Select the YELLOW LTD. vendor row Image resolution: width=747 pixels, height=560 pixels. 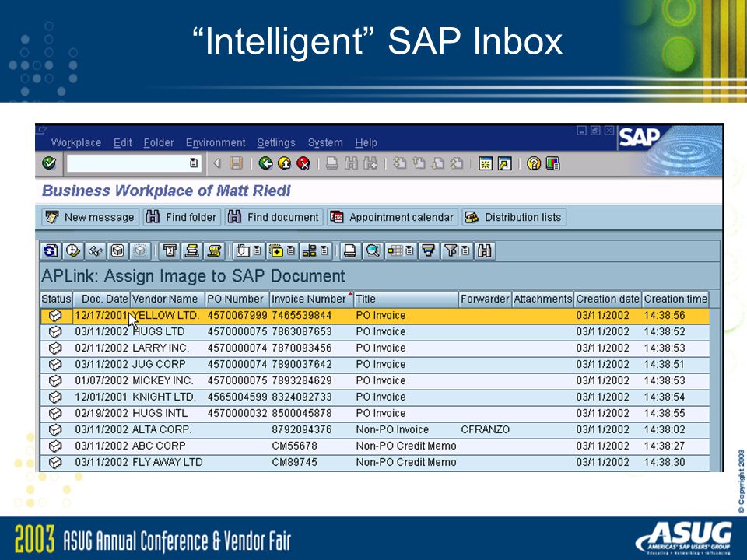pyautogui.click(x=375, y=315)
